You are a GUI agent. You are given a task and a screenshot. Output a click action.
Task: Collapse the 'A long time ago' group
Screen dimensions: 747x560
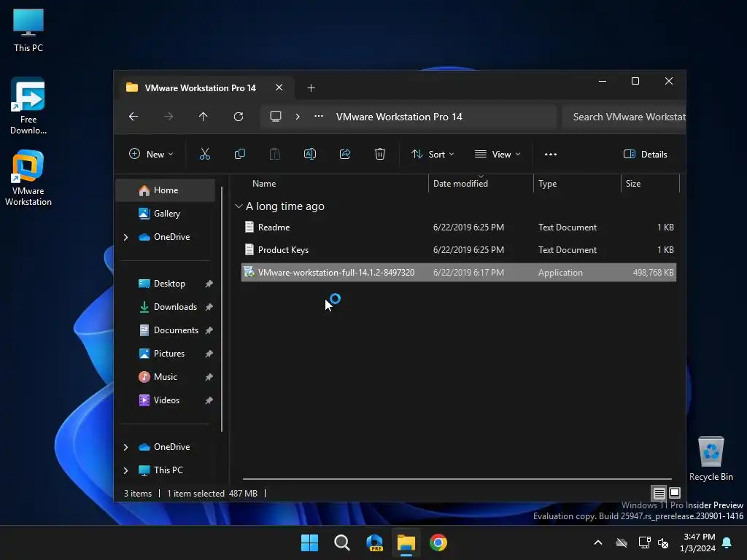pos(239,206)
